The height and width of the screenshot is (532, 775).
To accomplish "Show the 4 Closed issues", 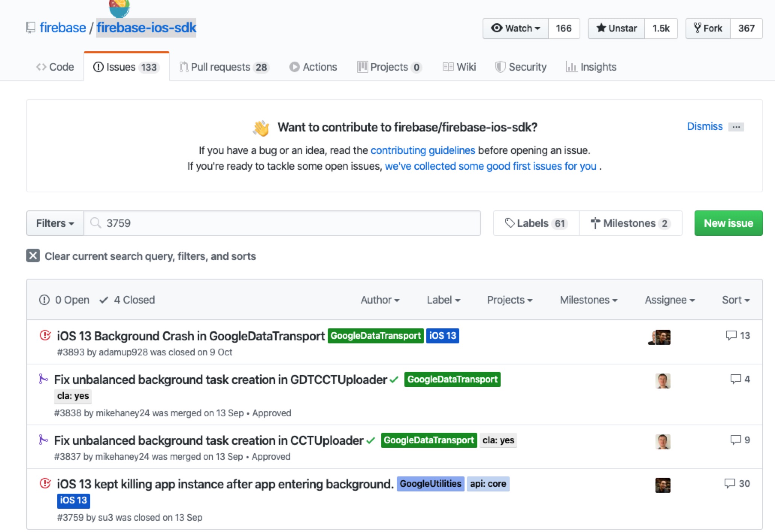I will pyautogui.click(x=127, y=300).
